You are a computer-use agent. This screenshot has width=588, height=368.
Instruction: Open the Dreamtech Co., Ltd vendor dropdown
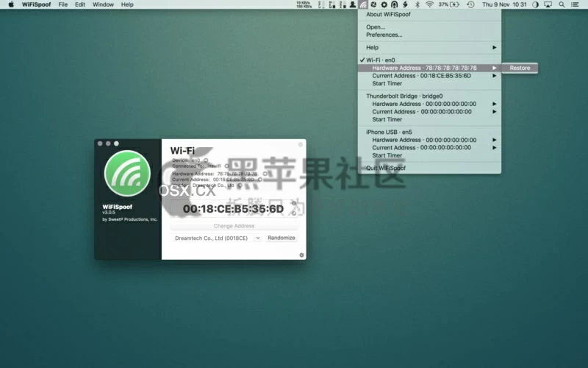tap(216, 238)
